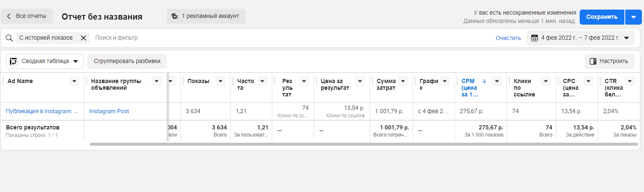Viewport: 644px width, 192px height.
Task: Click the Сохранить button
Action: coord(601,17)
